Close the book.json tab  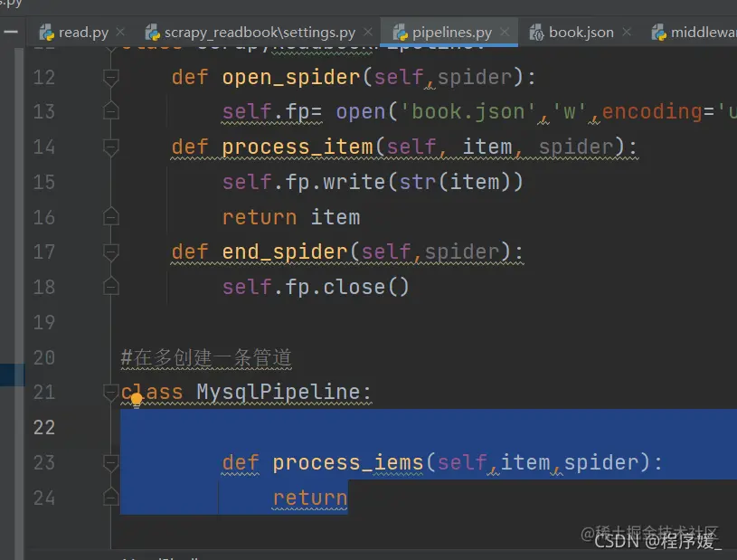(x=626, y=32)
